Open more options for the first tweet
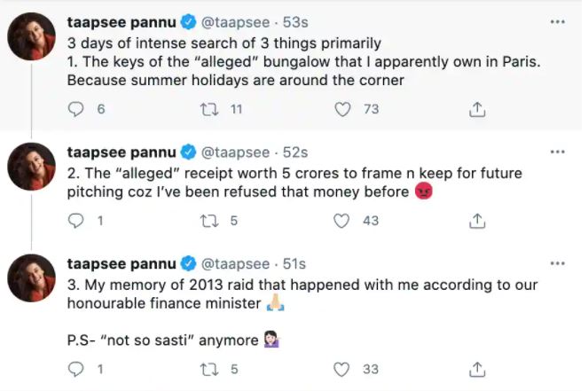Screen dimensions: 588x391 tap(557, 21)
